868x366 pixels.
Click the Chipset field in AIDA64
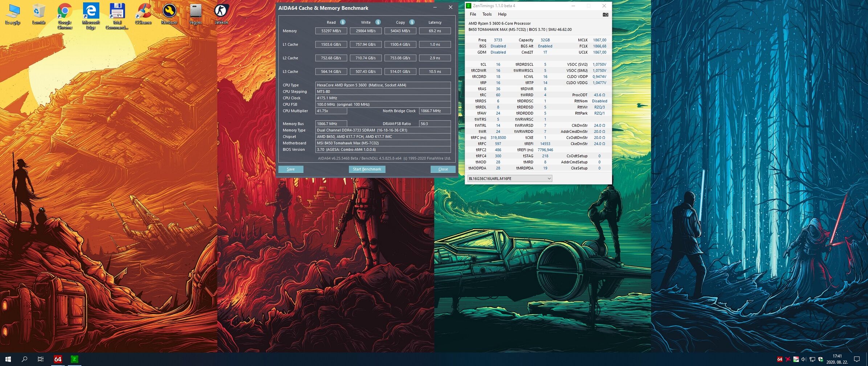383,137
